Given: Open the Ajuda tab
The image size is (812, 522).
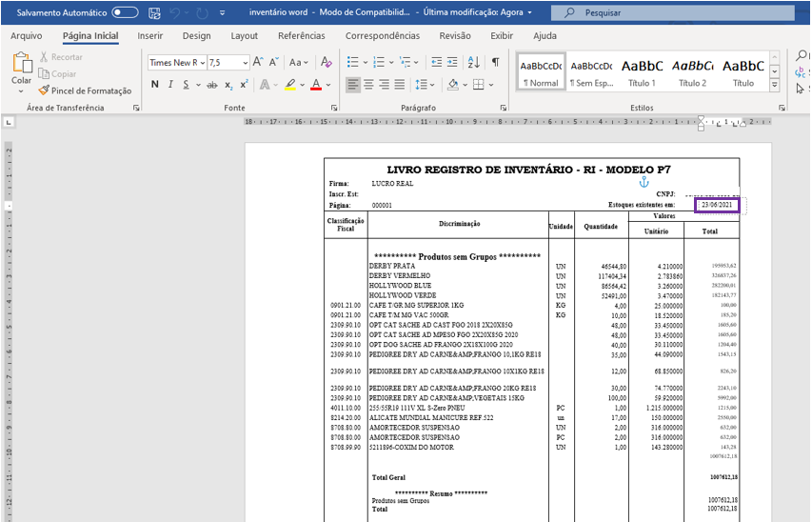Looking at the screenshot, I should coord(545,36).
